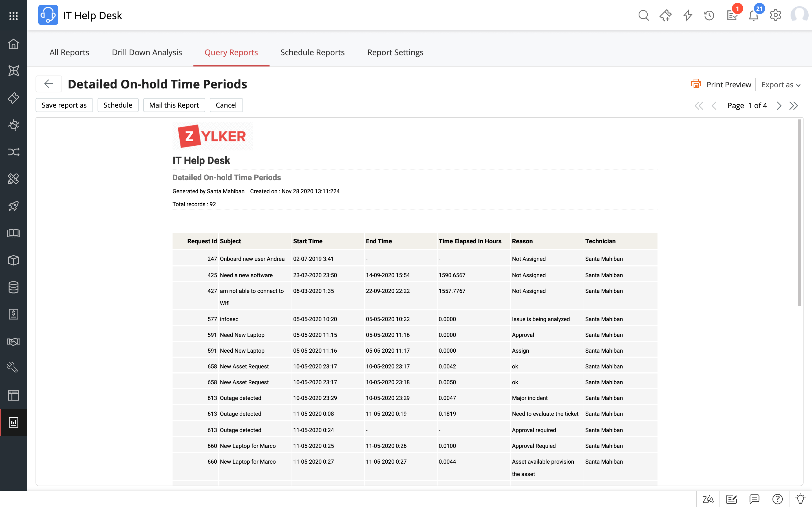Viewport: 812px width, 507px height.
Task: Click the report vertical scrollbar
Action: [799, 213]
